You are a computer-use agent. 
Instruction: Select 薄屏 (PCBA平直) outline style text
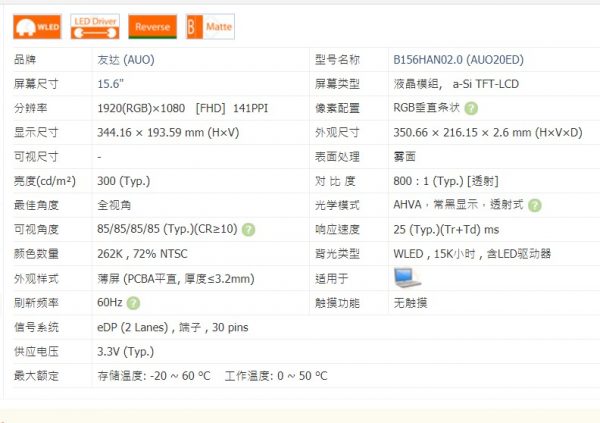176,279
